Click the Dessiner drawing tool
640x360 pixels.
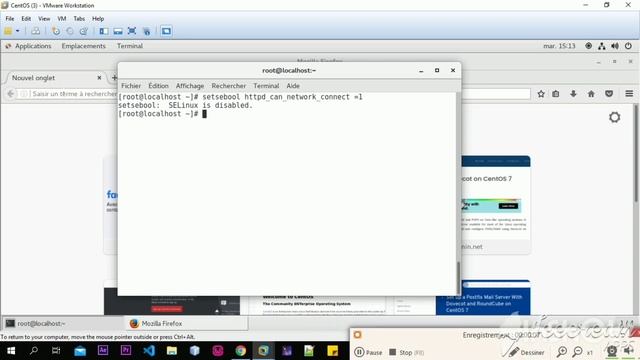coord(528,352)
